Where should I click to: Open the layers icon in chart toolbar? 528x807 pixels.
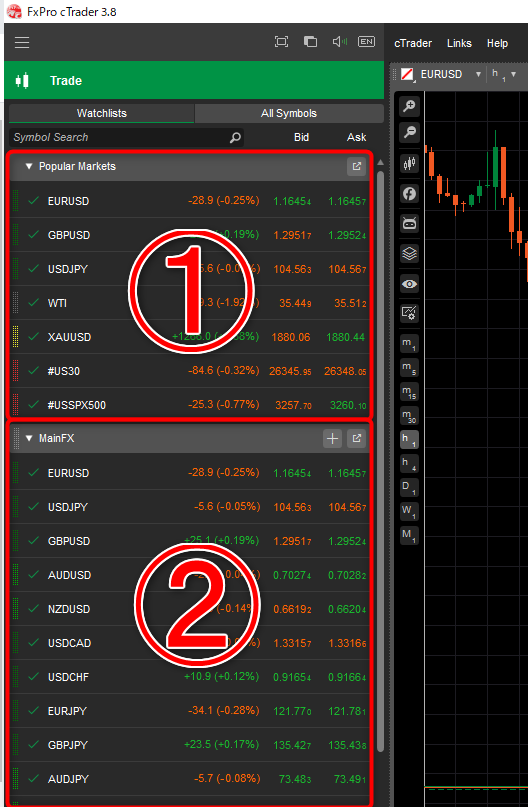click(x=410, y=254)
